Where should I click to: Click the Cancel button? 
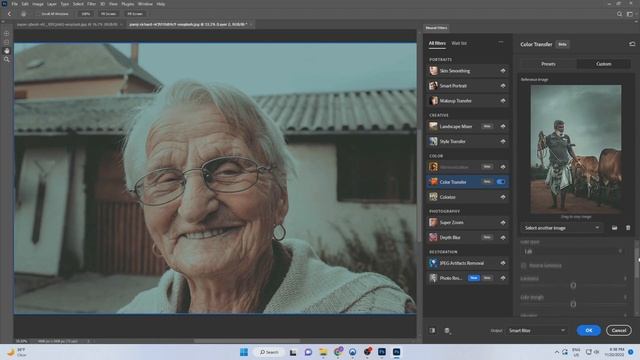point(619,331)
